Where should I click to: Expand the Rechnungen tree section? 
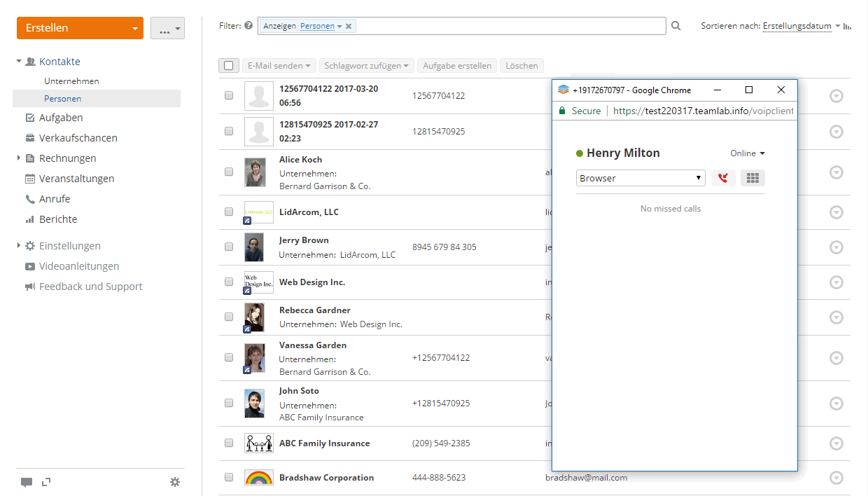coord(19,158)
